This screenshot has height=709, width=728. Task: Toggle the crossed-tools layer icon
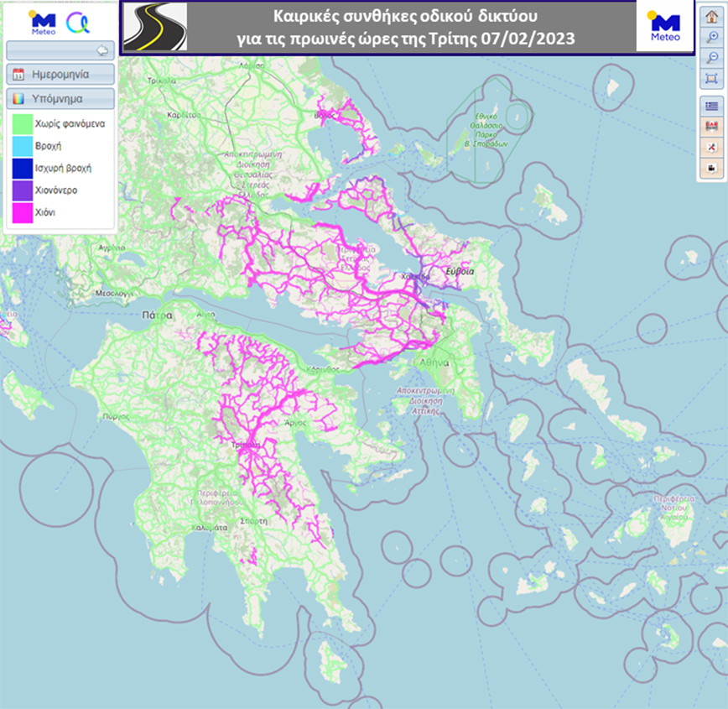[x=711, y=147]
